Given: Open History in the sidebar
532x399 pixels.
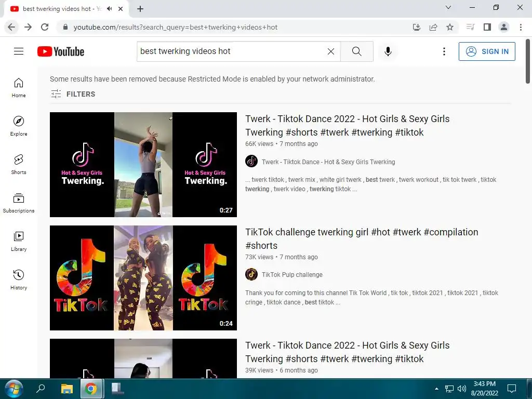Looking at the screenshot, I should point(19,280).
